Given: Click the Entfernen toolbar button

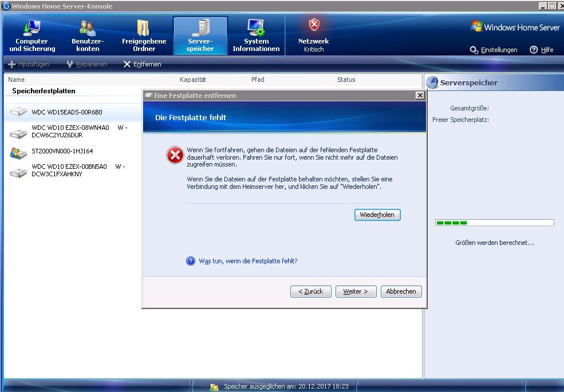Looking at the screenshot, I should [x=143, y=64].
